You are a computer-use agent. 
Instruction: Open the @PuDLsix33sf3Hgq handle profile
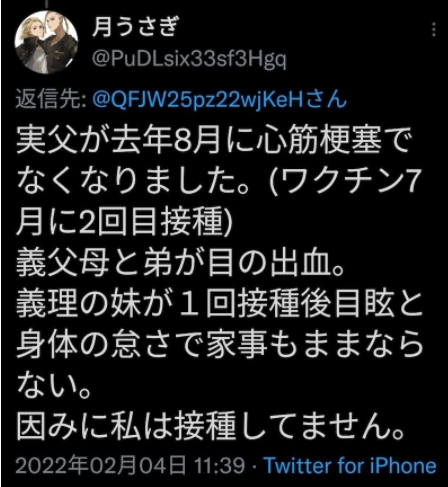(x=189, y=59)
